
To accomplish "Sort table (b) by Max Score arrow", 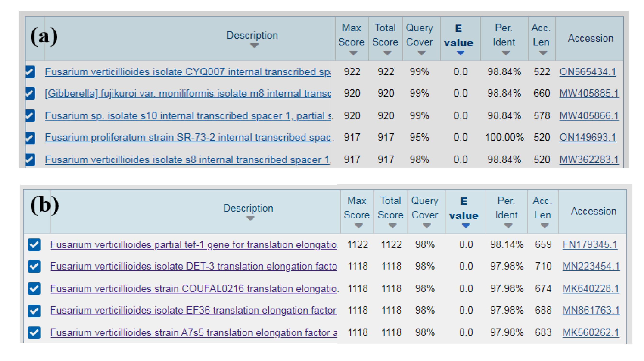I will 358,226.
